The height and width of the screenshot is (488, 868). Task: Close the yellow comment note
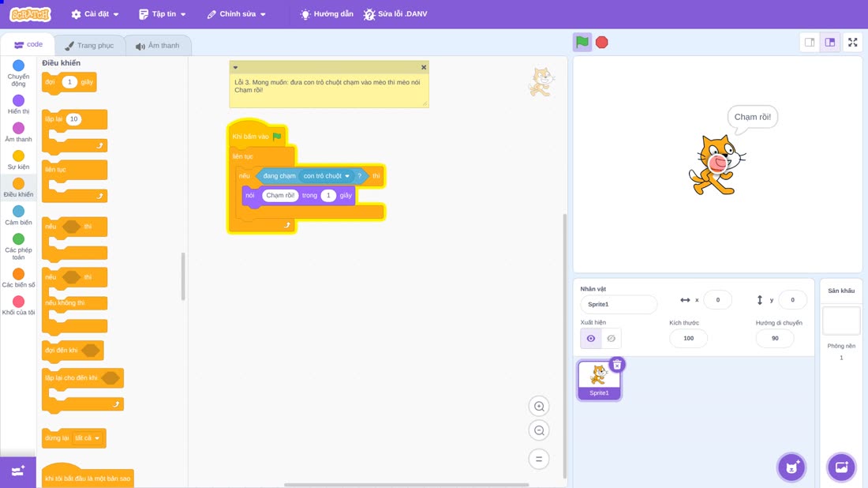(424, 68)
